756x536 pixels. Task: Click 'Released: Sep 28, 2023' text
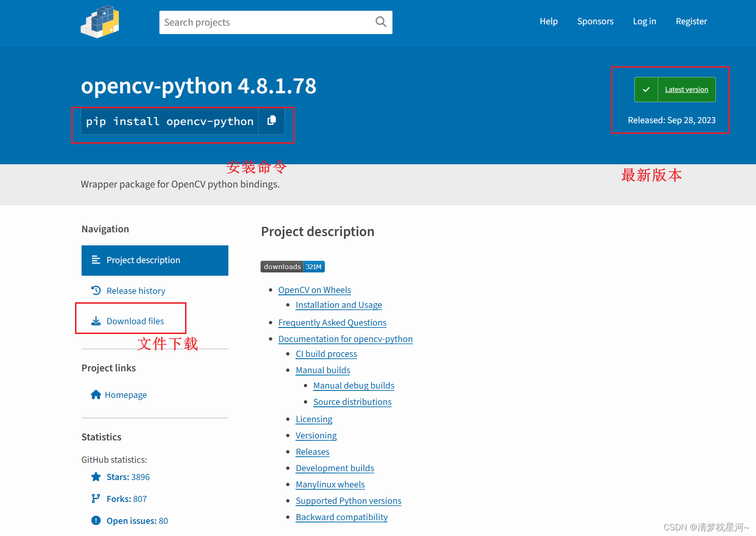click(672, 120)
